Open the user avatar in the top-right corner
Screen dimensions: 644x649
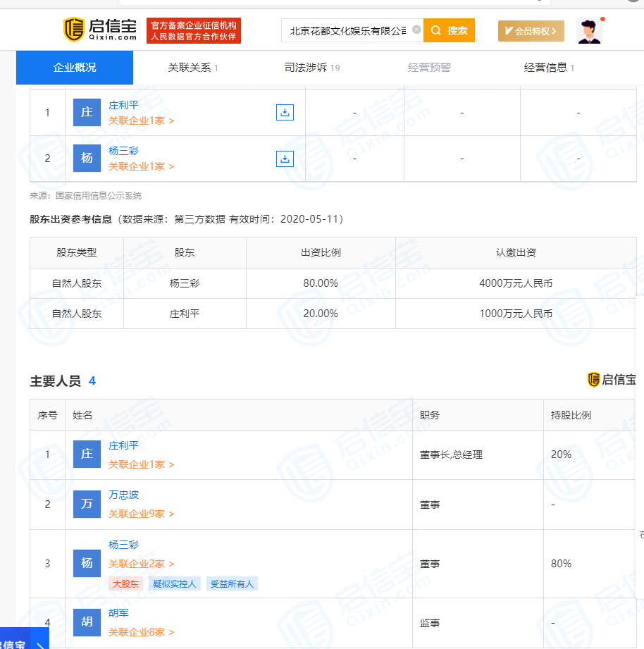pos(588,30)
